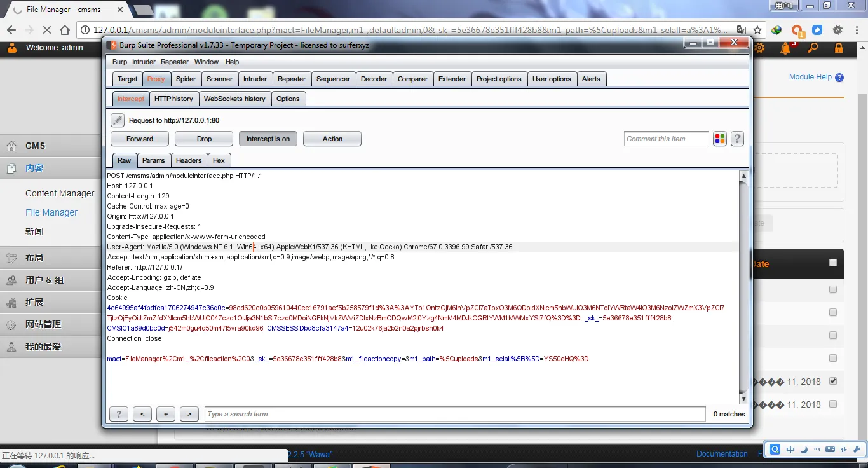Tick the select-all checkbox in table header

(833, 263)
